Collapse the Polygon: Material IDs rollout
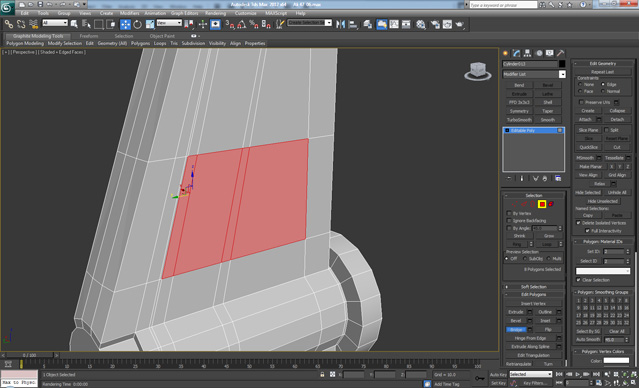 click(603, 242)
